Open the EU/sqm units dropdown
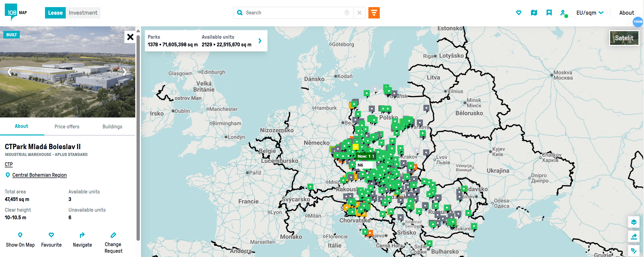Viewport: 644px width, 257px height. coord(590,13)
